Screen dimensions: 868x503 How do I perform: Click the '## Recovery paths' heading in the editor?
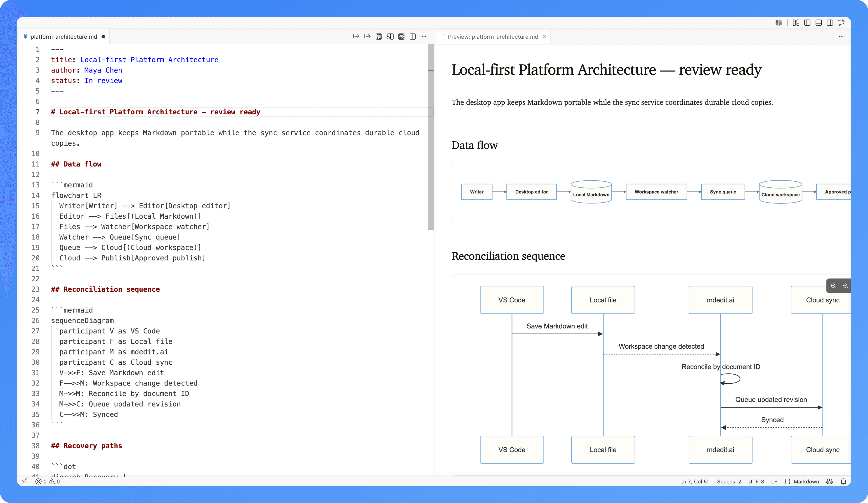click(86, 446)
